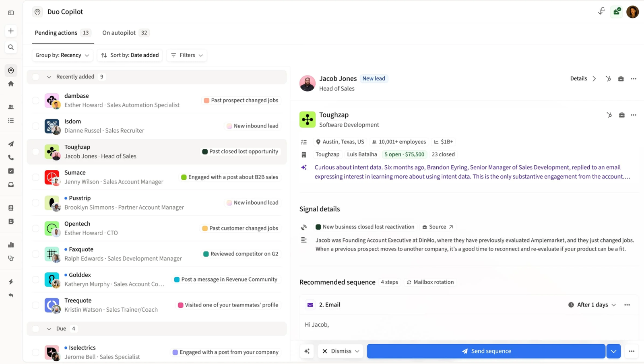Open the phone dialer icon in sidebar
Screen dimensions: 644x364
11,158
